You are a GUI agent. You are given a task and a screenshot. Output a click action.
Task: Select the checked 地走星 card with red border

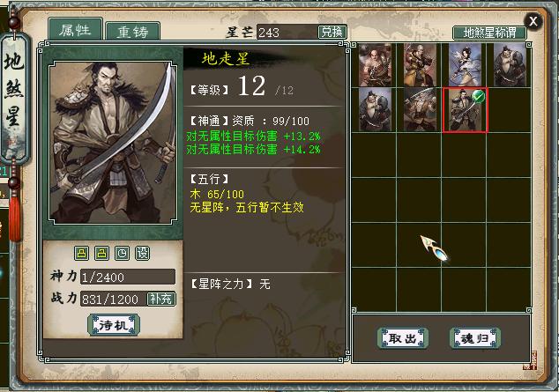(465, 110)
